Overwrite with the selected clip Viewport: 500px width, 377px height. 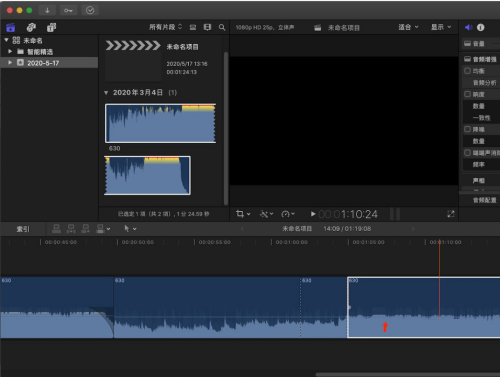click(x=100, y=229)
